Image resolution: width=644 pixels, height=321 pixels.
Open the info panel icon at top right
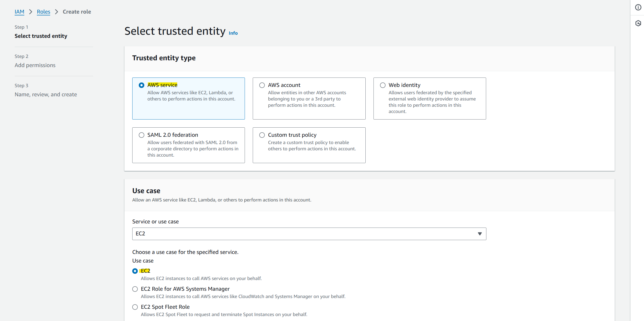pos(638,7)
